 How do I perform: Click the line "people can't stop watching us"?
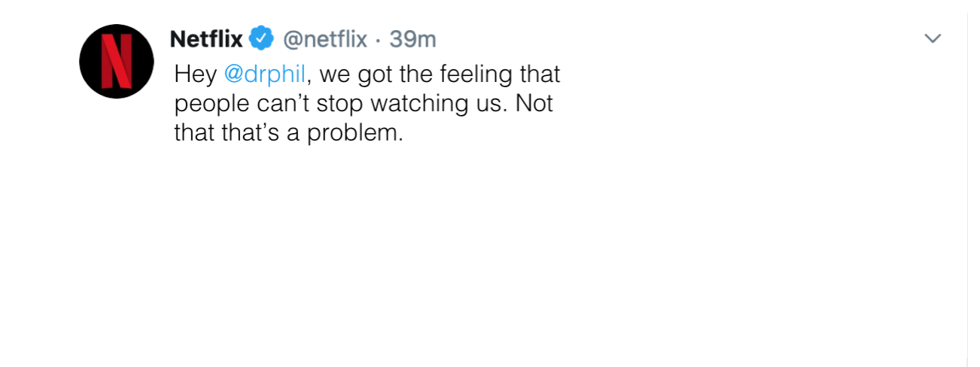pos(338,104)
